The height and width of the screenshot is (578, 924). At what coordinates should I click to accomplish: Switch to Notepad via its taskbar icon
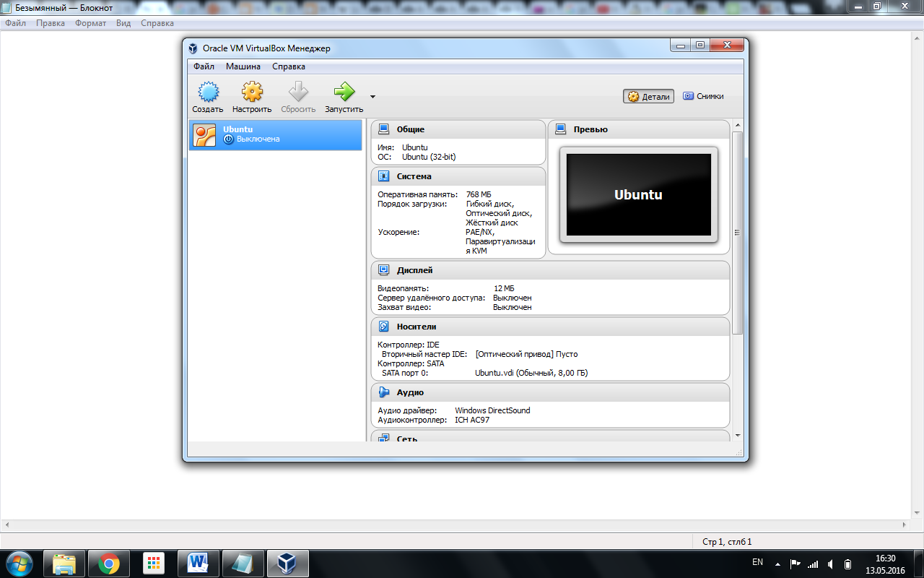pyautogui.click(x=243, y=563)
